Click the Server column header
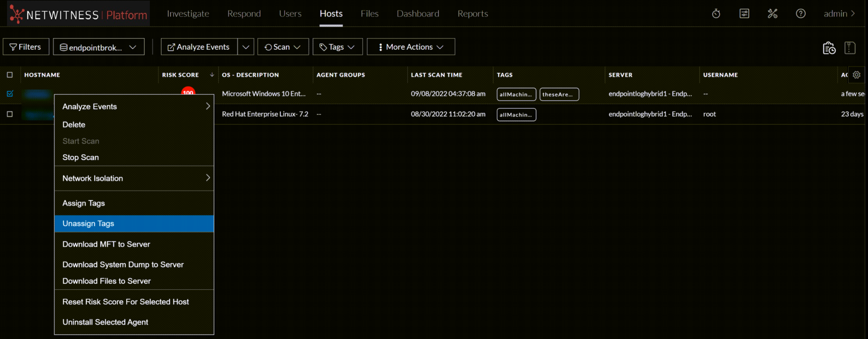The height and width of the screenshot is (339, 868). 621,75
